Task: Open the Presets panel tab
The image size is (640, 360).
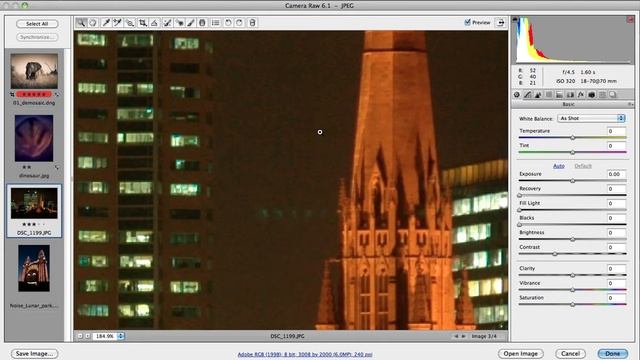Action: point(602,95)
